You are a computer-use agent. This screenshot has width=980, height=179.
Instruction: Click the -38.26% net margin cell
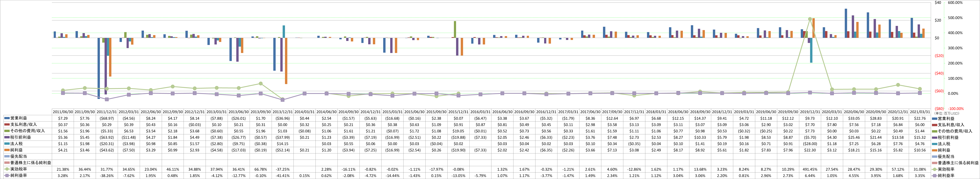(x=107, y=175)
